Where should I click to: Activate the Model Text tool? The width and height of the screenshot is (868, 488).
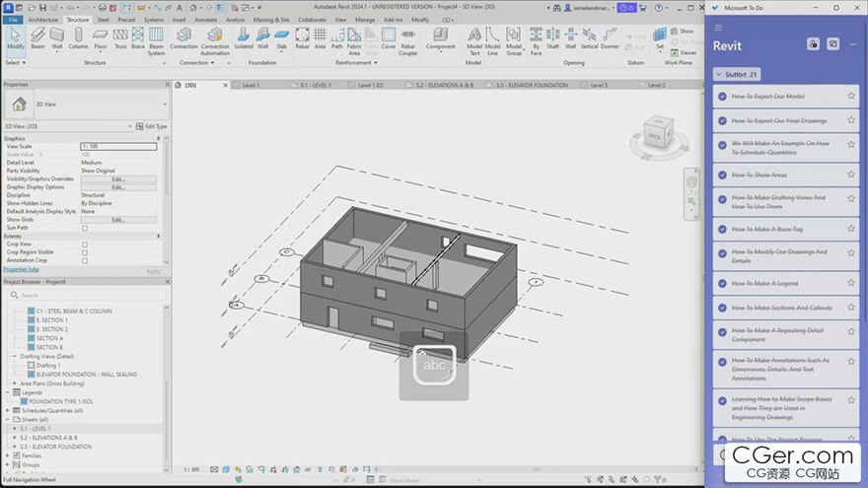pyautogui.click(x=474, y=41)
